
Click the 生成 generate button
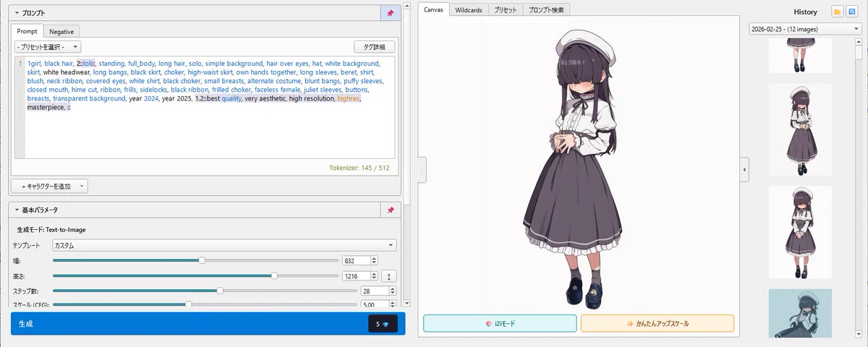click(x=208, y=324)
